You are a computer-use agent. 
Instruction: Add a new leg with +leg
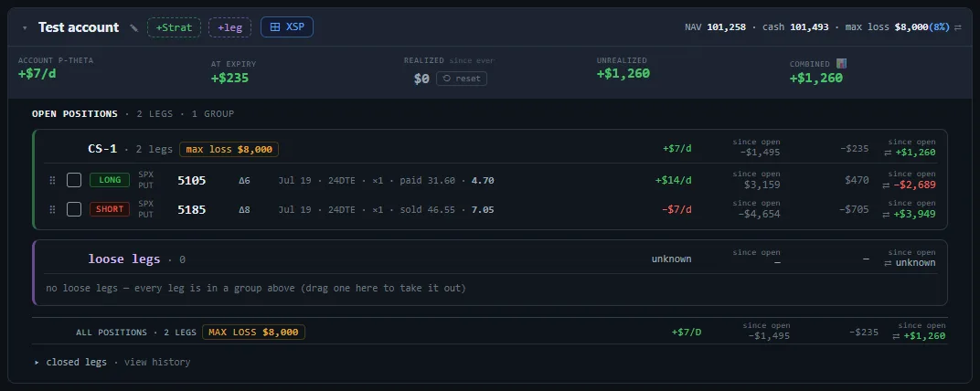tap(230, 27)
